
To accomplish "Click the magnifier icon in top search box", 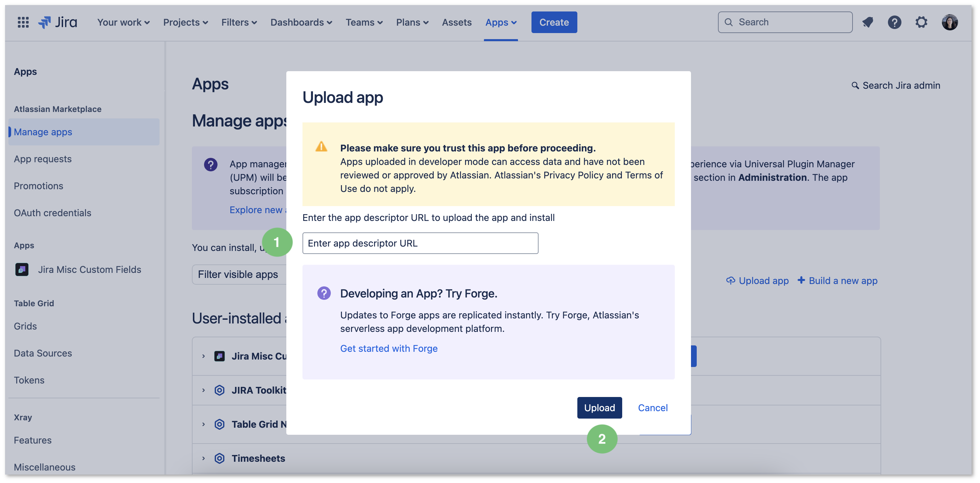I will [728, 22].
